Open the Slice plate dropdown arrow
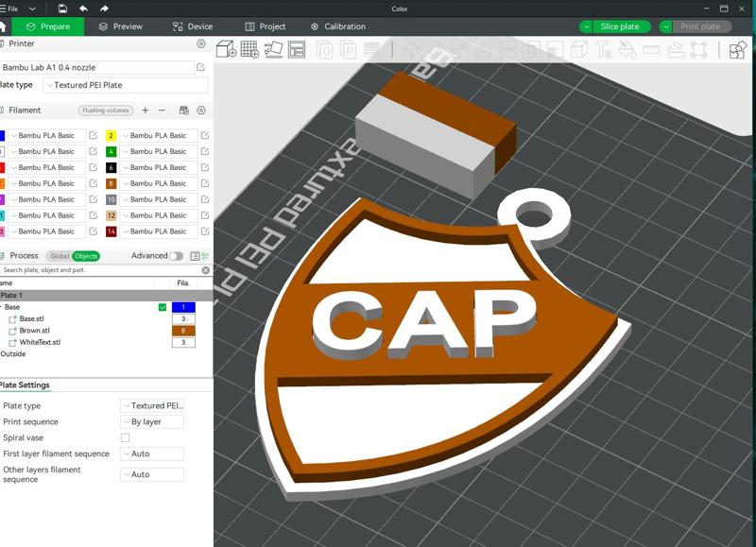 tap(586, 26)
